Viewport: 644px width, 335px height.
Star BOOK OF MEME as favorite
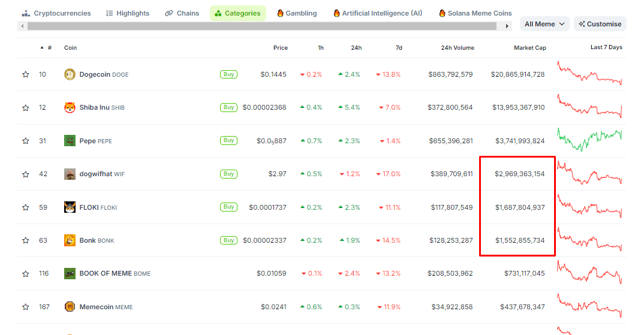pos(25,273)
